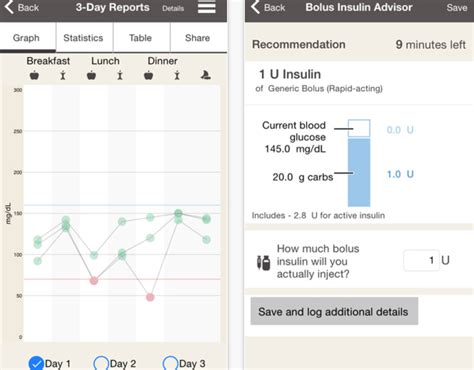Open the hamburger menu in 3-Day Reports
Image resolution: width=474 pixels, height=370 pixels.
(x=207, y=7)
